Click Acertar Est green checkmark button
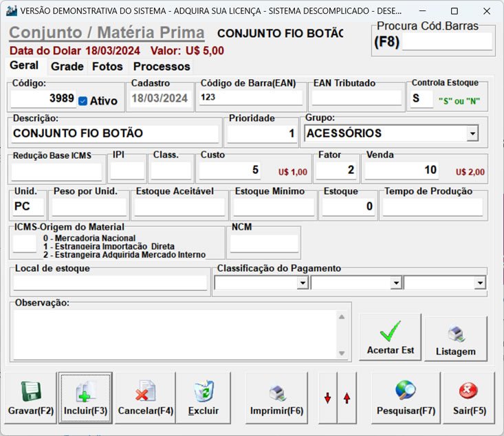Image resolution: width=504 pixels, height=436 pixels. 390,337
